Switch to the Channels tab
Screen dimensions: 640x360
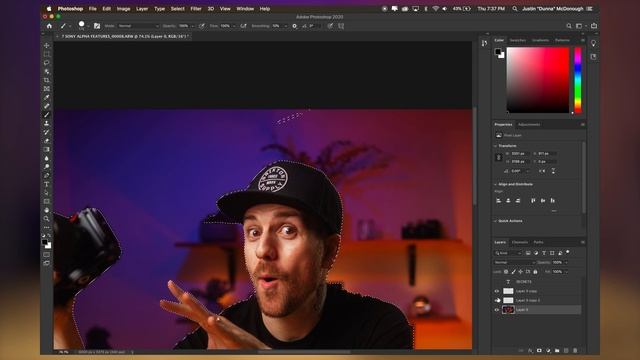[520, 242]
